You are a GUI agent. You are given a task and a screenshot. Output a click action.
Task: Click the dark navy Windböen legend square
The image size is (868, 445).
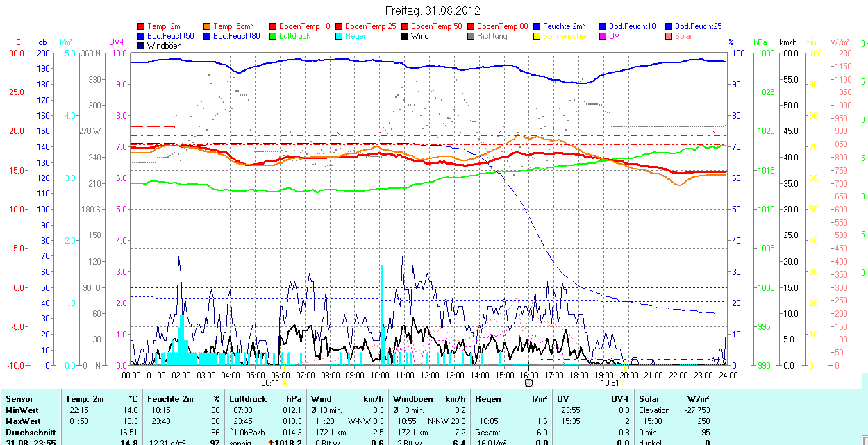(142, 46)
